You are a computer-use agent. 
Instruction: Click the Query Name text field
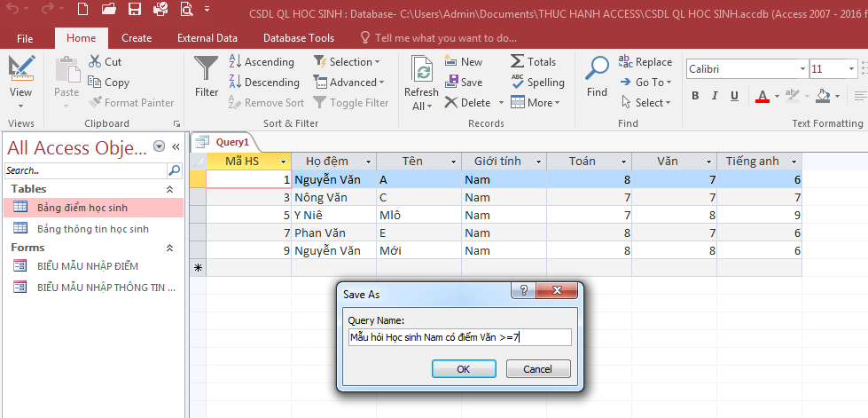[459, 337]
